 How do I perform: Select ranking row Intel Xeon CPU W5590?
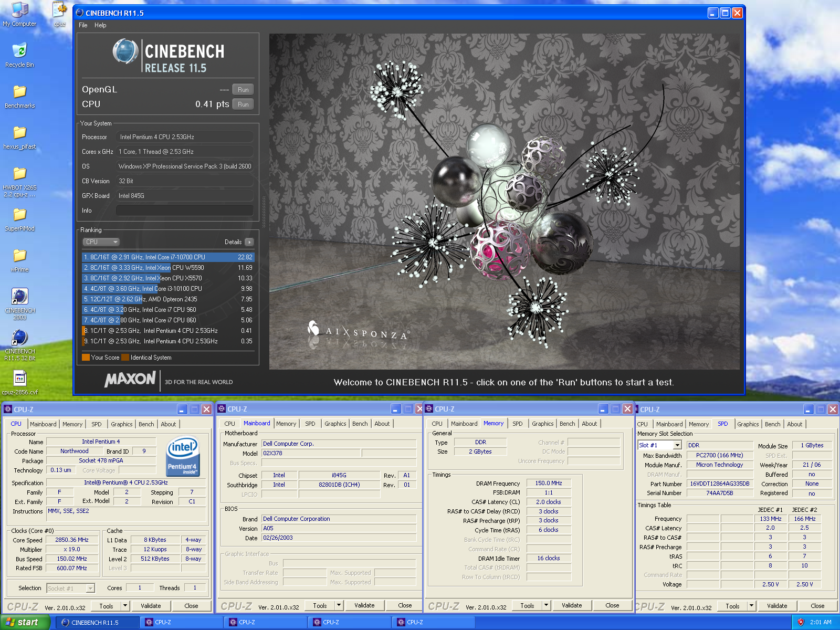[168, 268]
